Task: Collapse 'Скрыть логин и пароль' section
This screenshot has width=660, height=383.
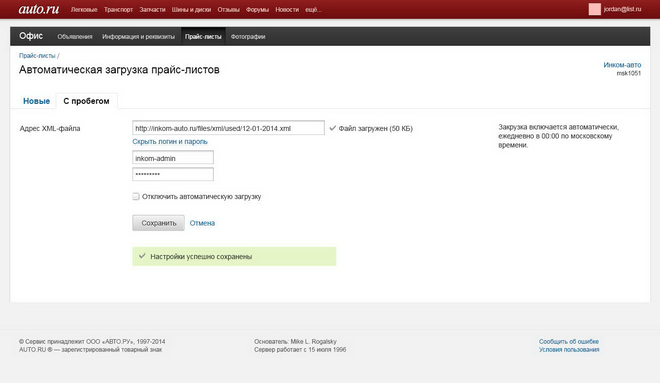Action: (170, 142)
